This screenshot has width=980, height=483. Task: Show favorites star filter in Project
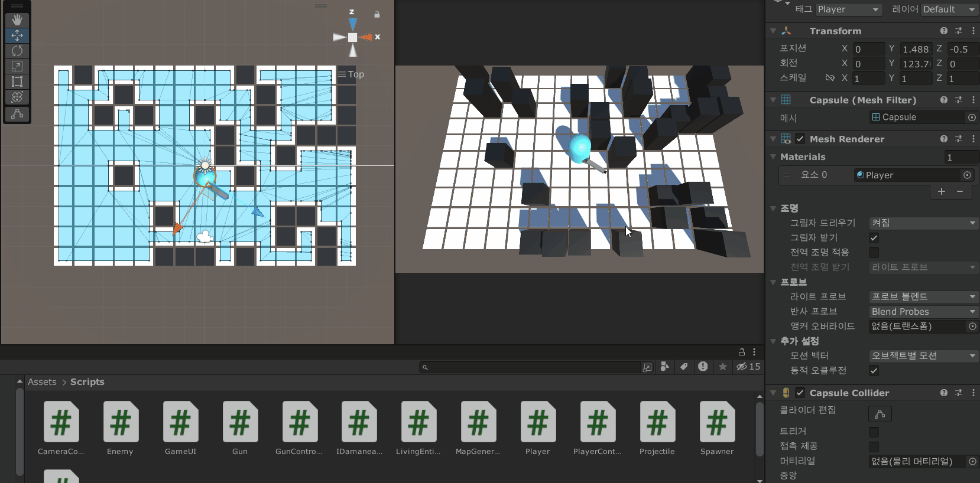[722, 367]
